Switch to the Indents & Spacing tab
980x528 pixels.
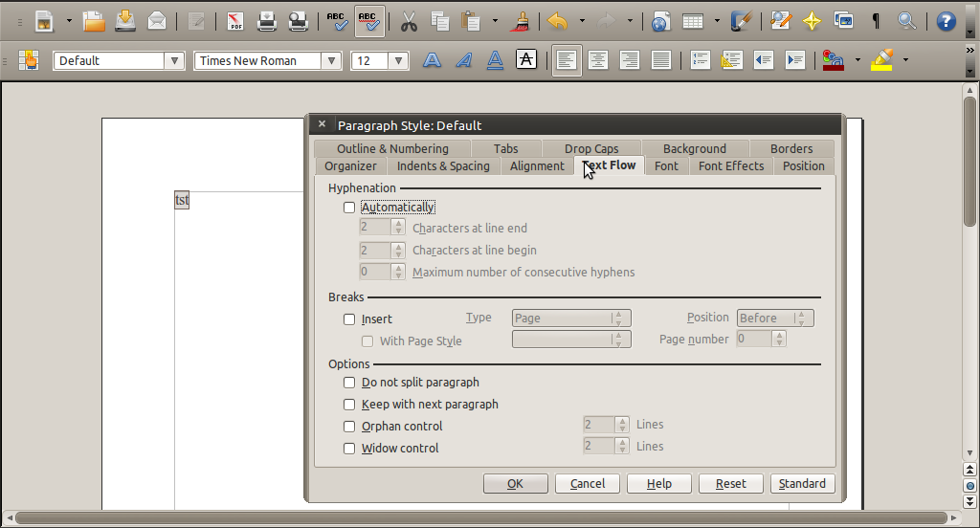[x=443, y=166]
